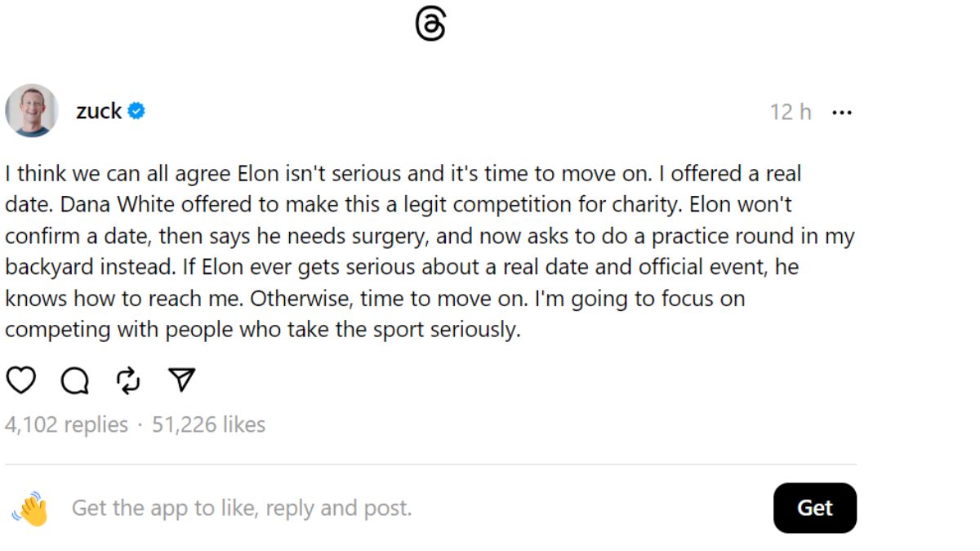Click the post's last line about competing

click(x=262, y=330)
